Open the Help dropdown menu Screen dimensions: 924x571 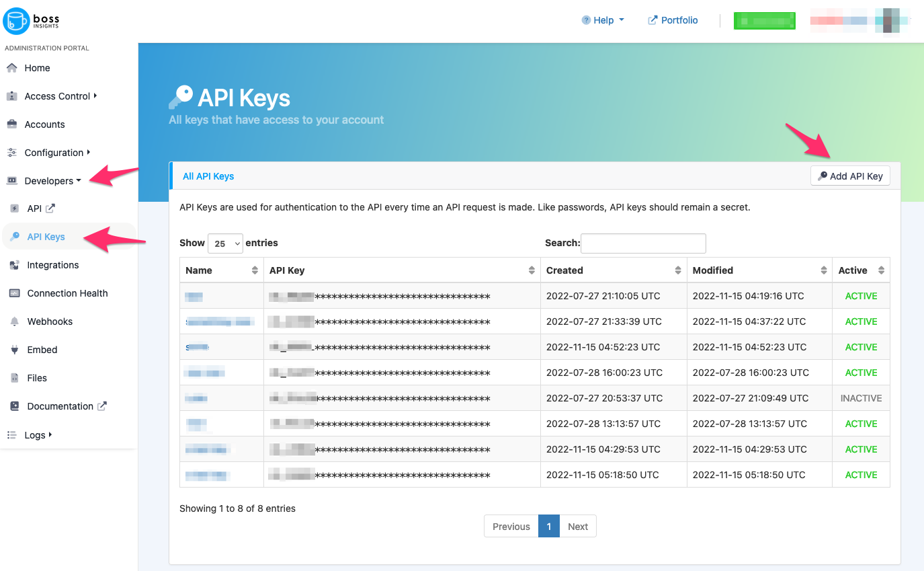pos(603,20)
